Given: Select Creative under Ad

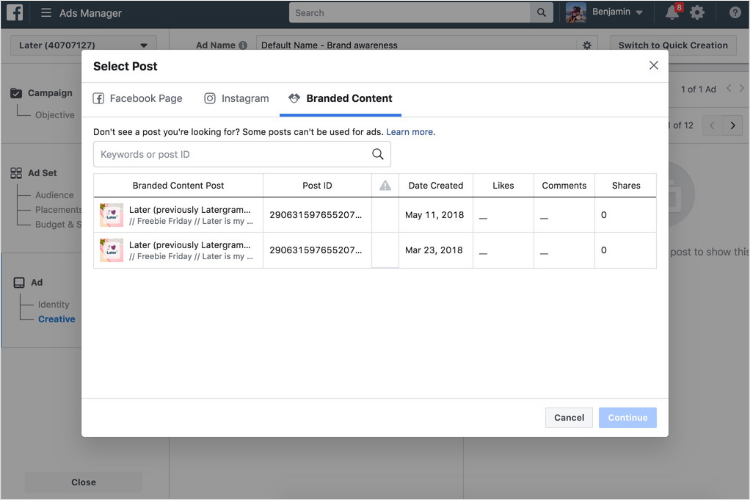Looking at the screenshot, I should 56,319.
